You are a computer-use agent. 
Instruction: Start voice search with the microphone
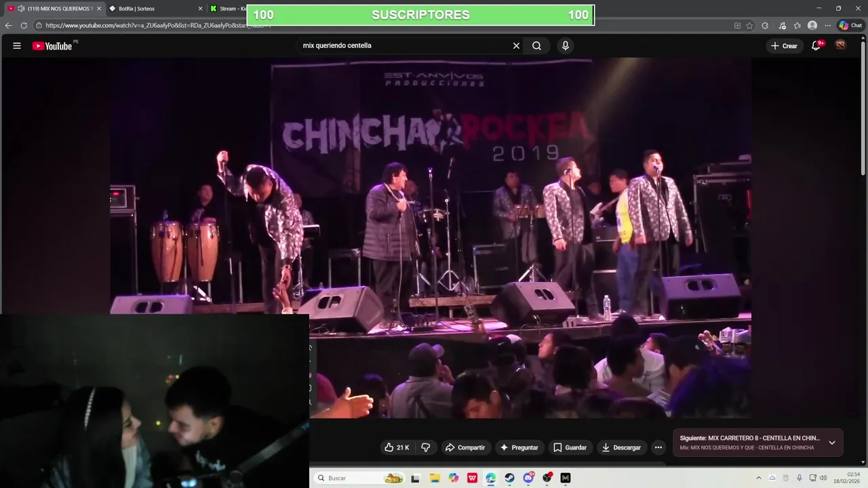[565, 46]
